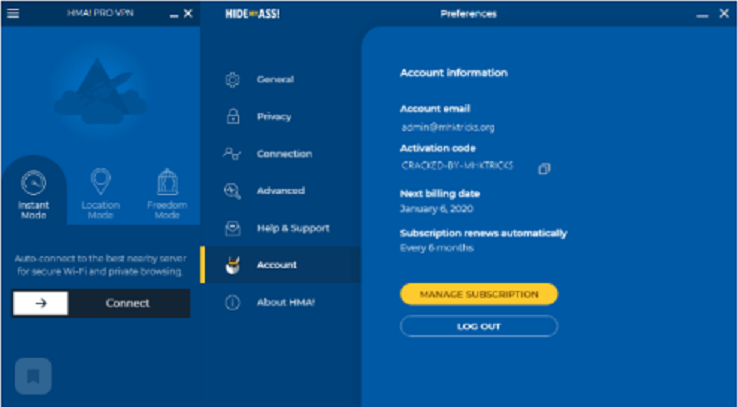Click the Advanced magnifier icon
Screen dimensions: 738x407
click(233, 191)
